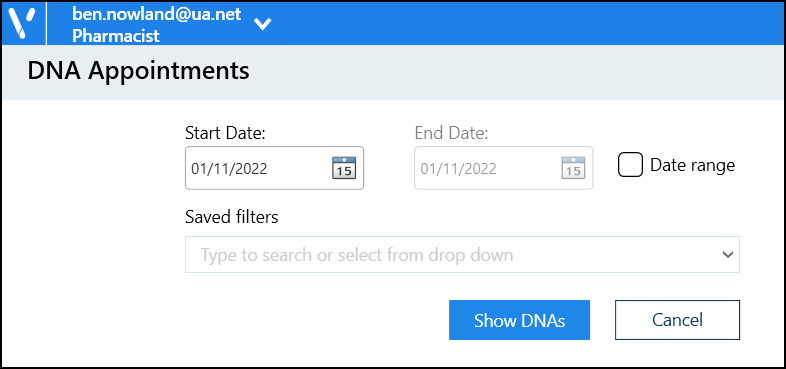Click the Pharmacist role label
The image size is (786, 369).
coord(116,36)
